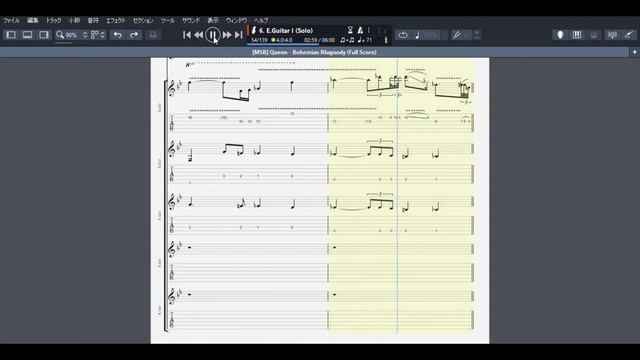Toggle the metronome
Image resolution: width=640 pixels, height=360 pixels.
click(x=360, y=30)
